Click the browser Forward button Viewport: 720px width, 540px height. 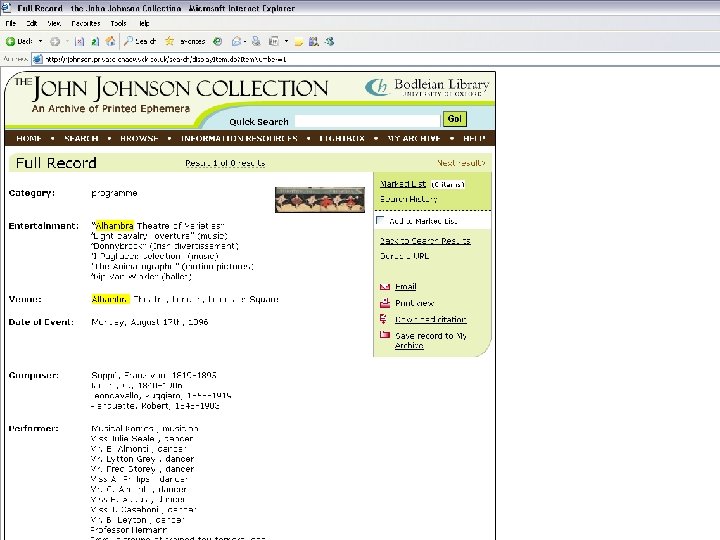coord(55,42)
